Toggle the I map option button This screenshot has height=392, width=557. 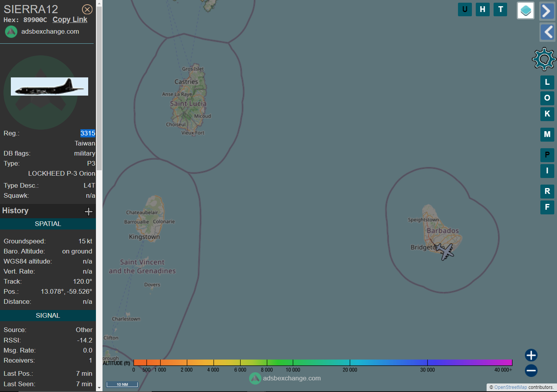(547, 171)
